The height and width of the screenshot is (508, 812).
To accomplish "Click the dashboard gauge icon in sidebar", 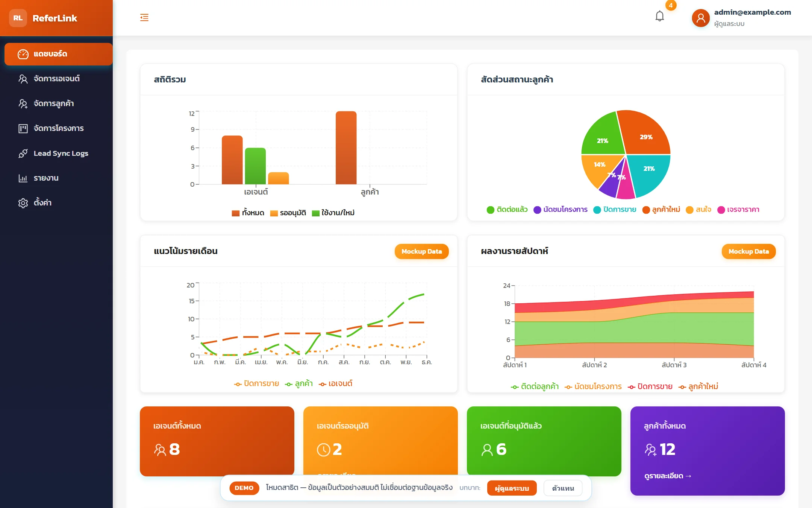I will [x=23, y=54].
